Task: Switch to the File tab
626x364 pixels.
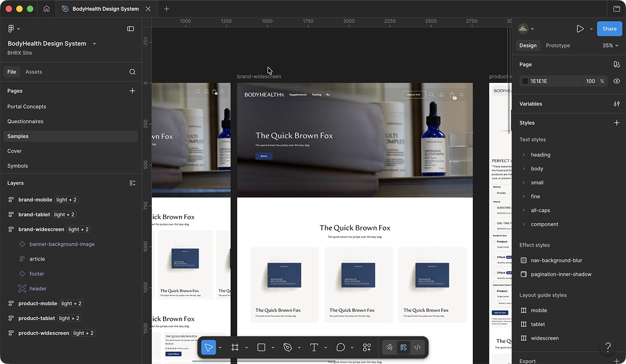Action: pyautogui.click(x=12, y=72)
